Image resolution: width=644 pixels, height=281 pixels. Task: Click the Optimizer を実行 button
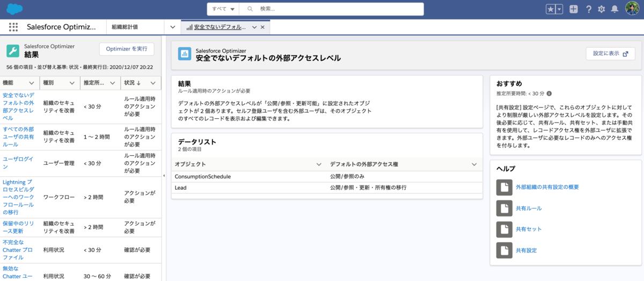pos(127,49)
